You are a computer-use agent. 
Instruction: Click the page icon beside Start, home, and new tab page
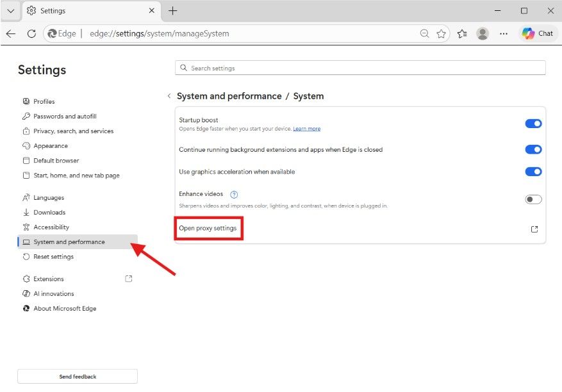pyautogui.click(x=26, y=176)
